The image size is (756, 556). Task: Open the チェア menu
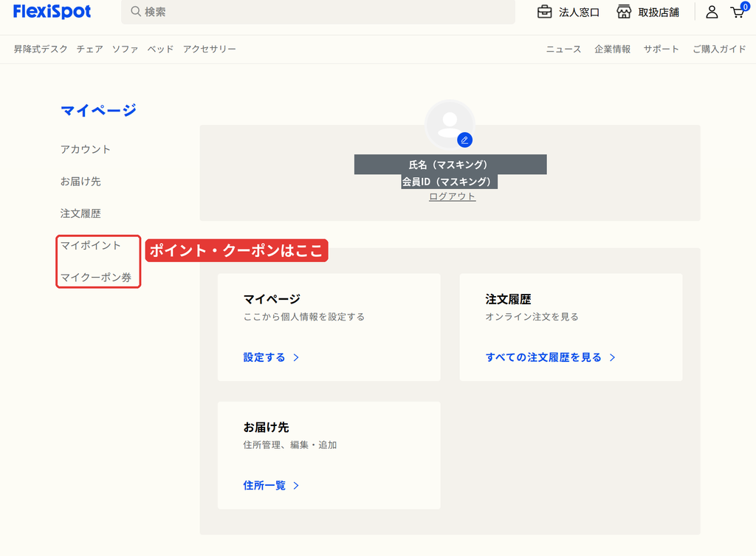coord(89,49)
